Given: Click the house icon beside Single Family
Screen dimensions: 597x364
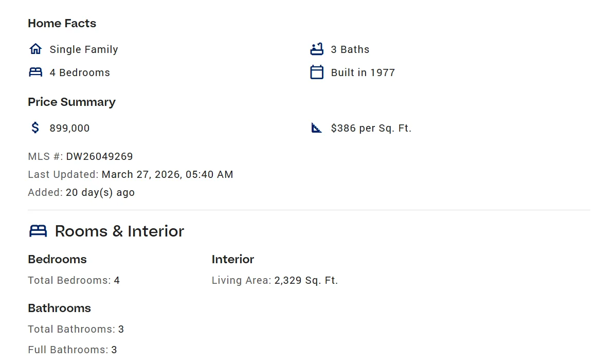Looking at the screenshot, I should coord(35,49).
